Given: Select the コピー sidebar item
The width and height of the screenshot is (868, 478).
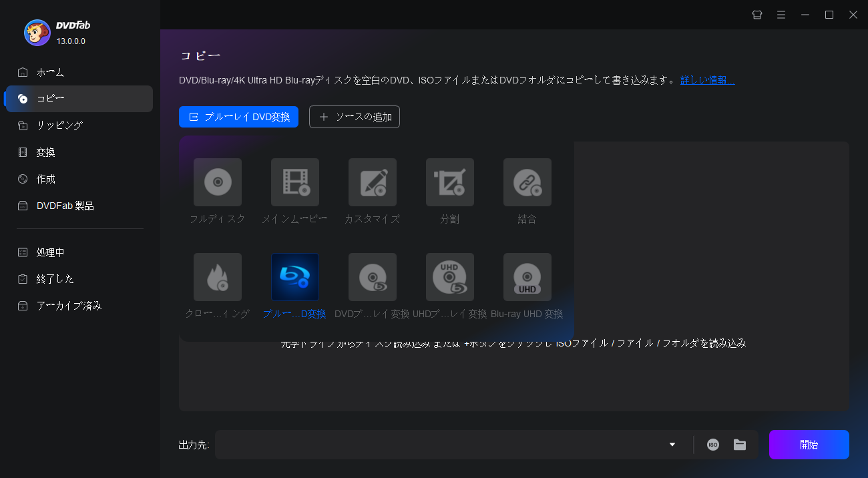Looking at the screenshot, I should pos(79,99).
